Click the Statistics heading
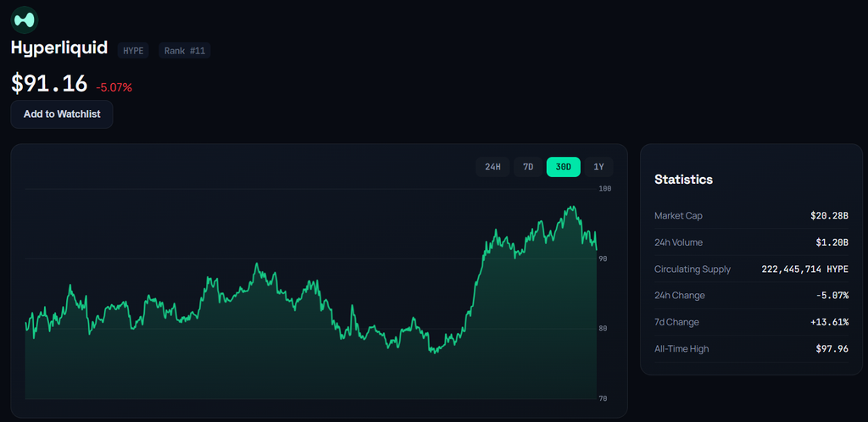Screen dimensions: 868x422 [x=684, y=179]
